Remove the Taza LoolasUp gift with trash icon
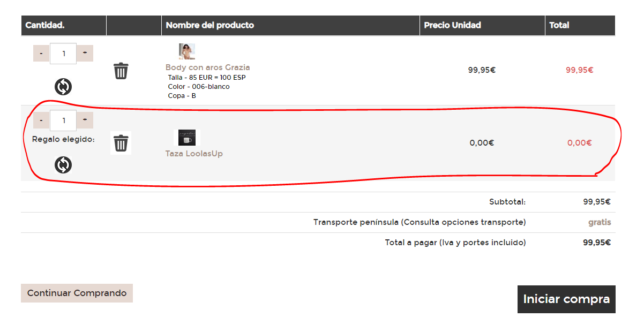The height and width of the screenshot is (325, 644). click(121, 143)
